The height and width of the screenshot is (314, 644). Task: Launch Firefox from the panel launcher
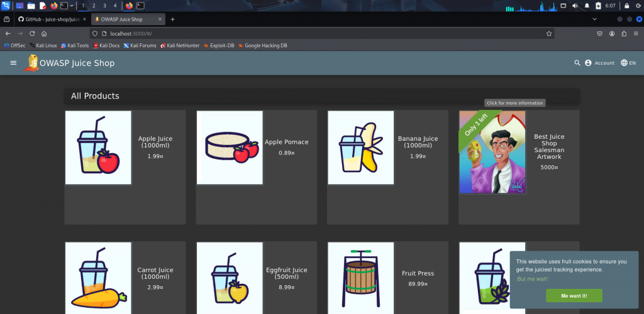tap(54, 6)
